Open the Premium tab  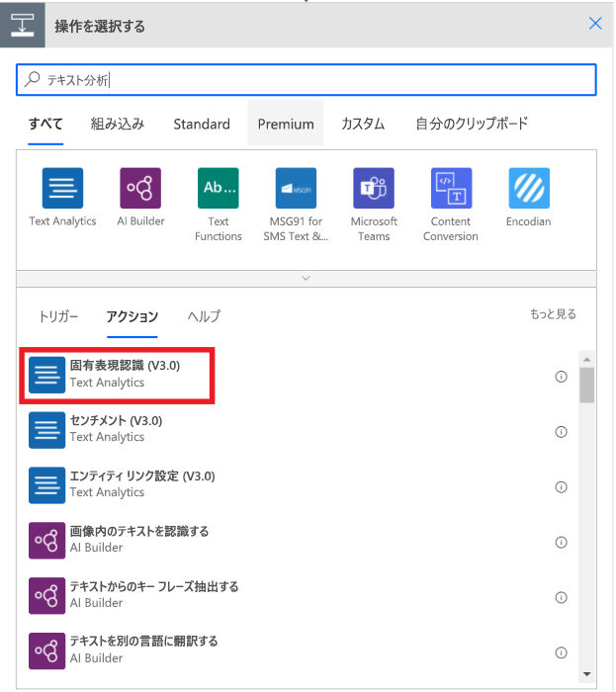pyautogui.click(x=286, y=124)
